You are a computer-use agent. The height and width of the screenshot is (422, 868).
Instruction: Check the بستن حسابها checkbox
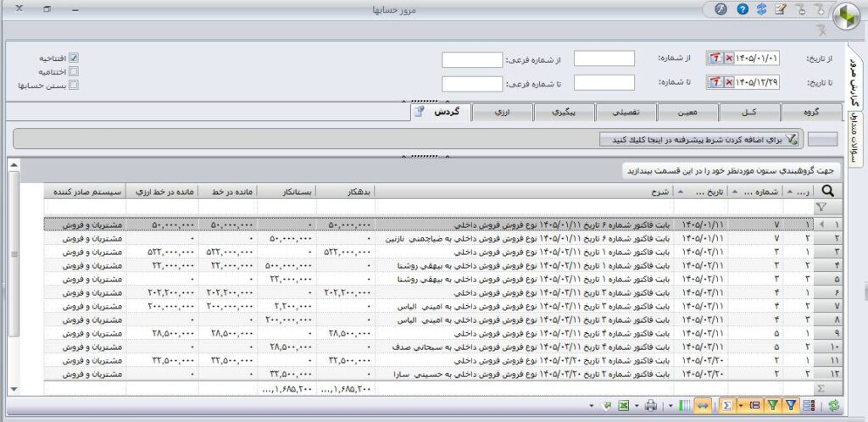point(74,86)
